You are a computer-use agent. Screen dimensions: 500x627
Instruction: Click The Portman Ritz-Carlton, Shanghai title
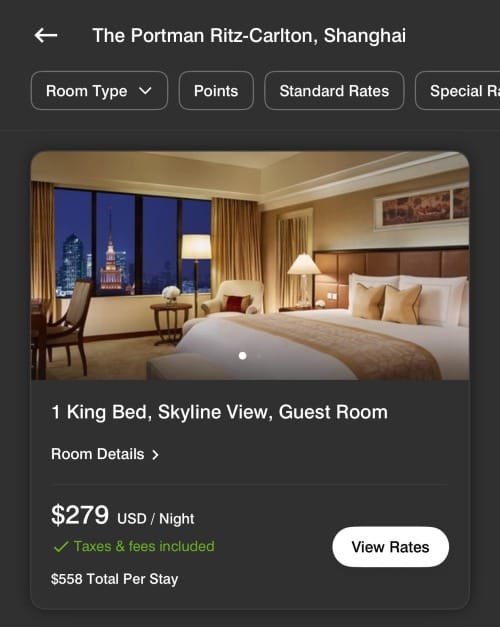coord(249,36)
